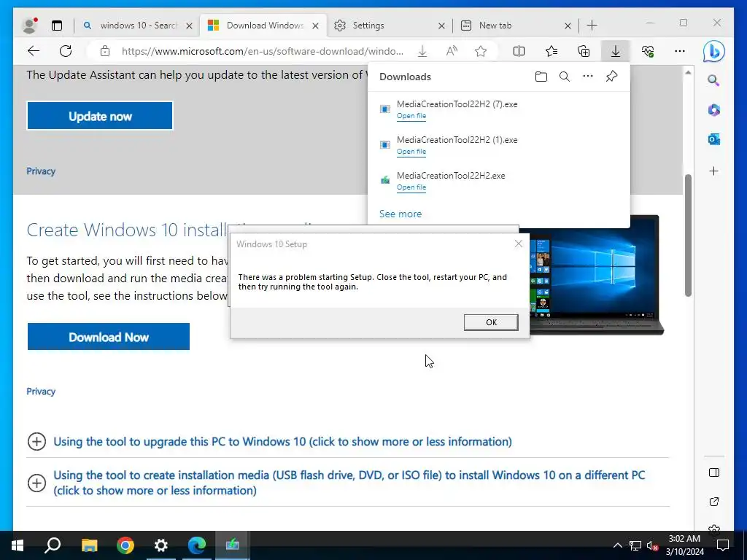Click See more in Downloads panel
747x560 pixels.
pos(400,214)
